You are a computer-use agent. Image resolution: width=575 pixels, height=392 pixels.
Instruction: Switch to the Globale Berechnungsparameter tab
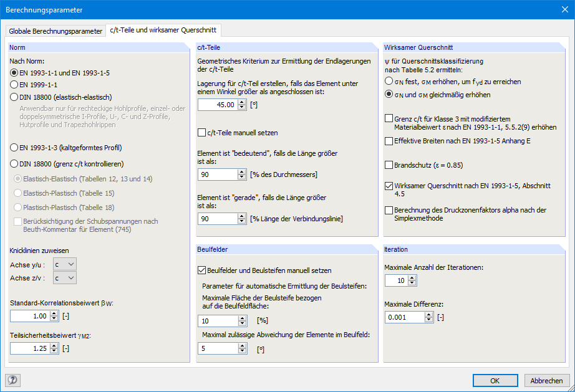[x=56, y=30]
